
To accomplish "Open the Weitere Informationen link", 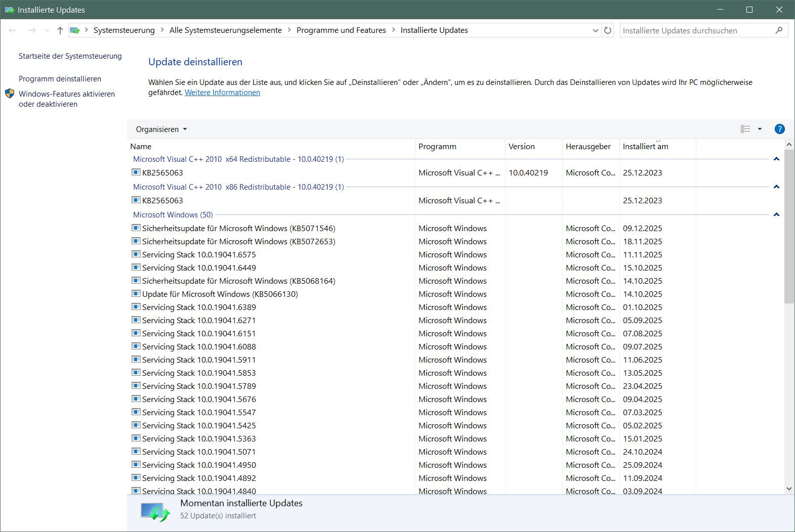I will coord(222,93).
